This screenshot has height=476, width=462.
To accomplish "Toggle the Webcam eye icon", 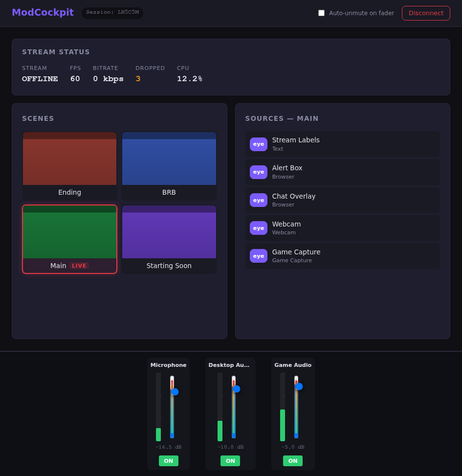I will coord(258,228).
